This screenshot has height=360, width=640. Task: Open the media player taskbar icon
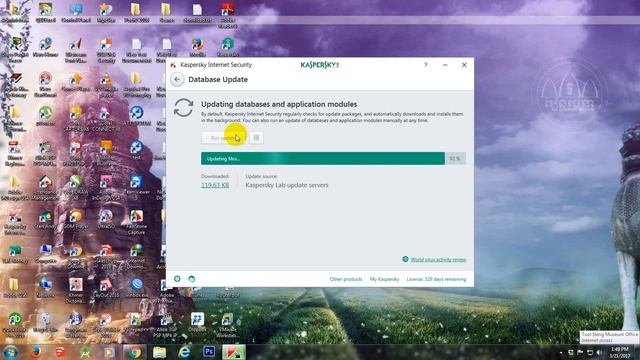coord(109,352)
